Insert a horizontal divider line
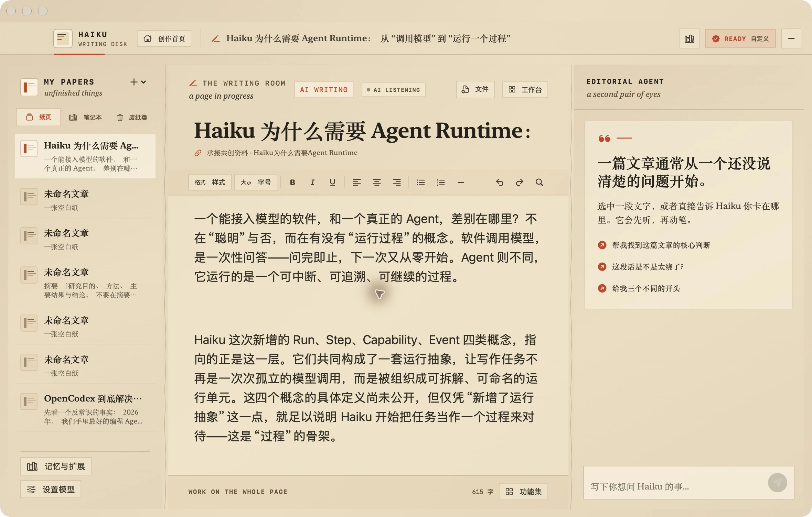The image size is (812, 517). [x=461, y=182]
